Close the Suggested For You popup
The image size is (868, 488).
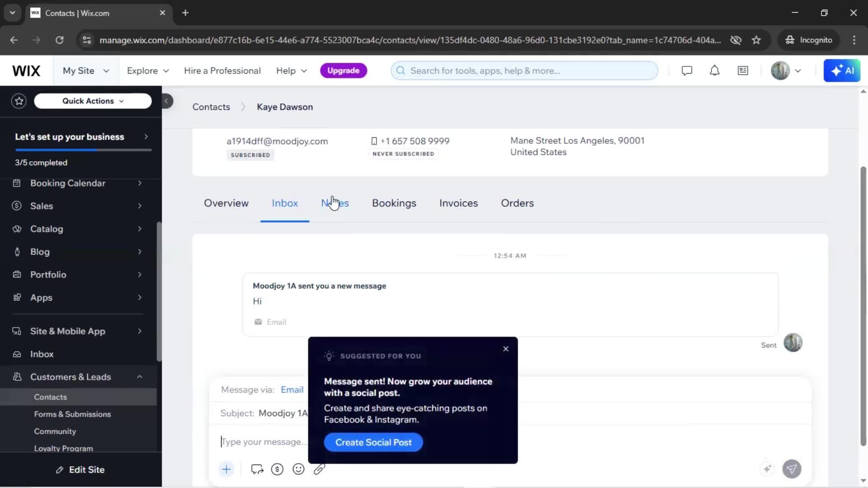[x=506, y=349]
